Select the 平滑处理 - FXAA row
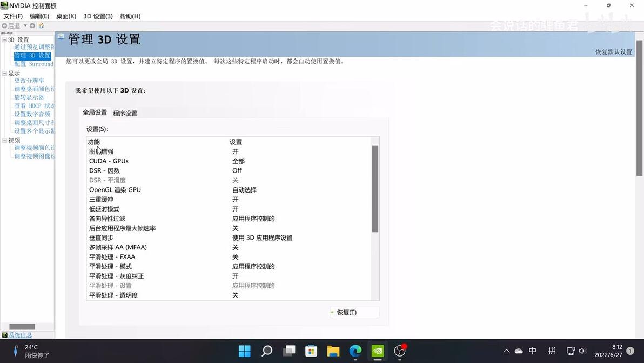644x363 pixels. (x=229, y=256)
